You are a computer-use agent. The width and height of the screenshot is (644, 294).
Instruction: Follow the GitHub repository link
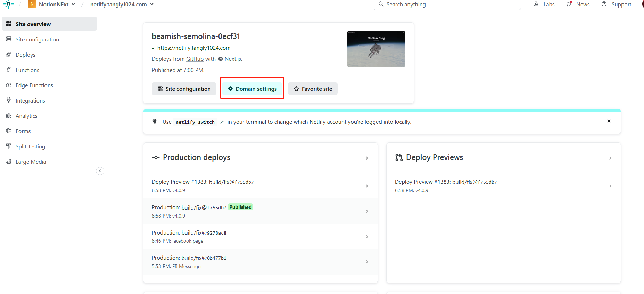(195, 59)
